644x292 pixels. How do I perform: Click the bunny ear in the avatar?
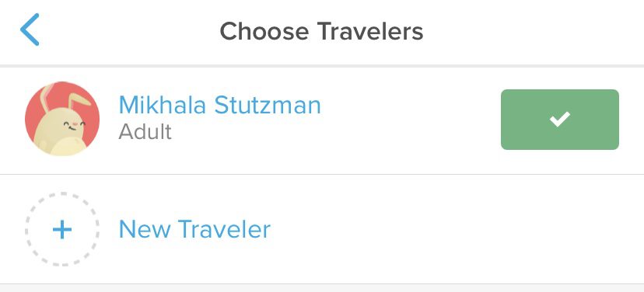pos(79,101)
